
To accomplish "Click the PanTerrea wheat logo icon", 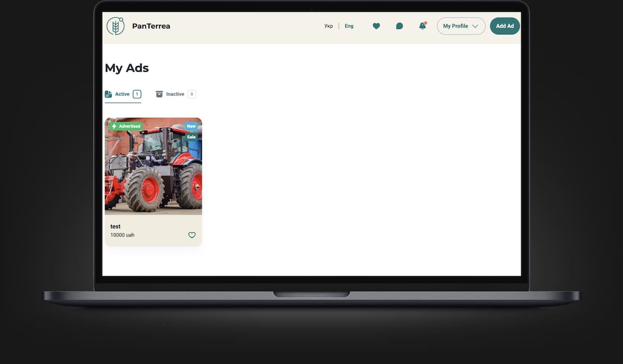I will (115, 26).
